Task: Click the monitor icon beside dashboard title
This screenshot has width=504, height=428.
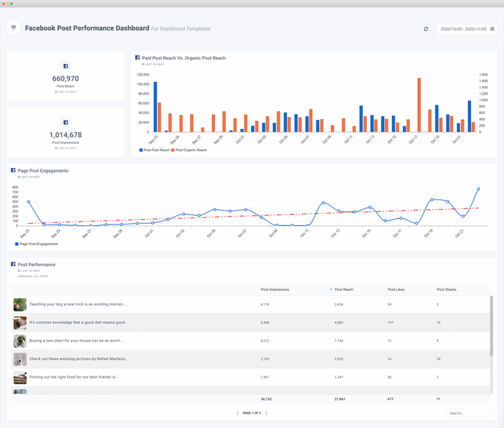Action: pyautogui.click(x=13, y=28)
